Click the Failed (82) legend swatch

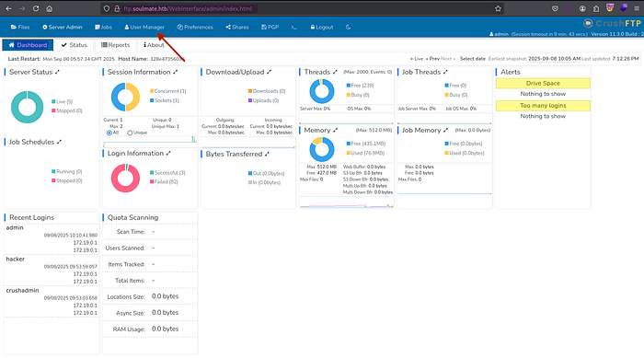click(152, 181)
